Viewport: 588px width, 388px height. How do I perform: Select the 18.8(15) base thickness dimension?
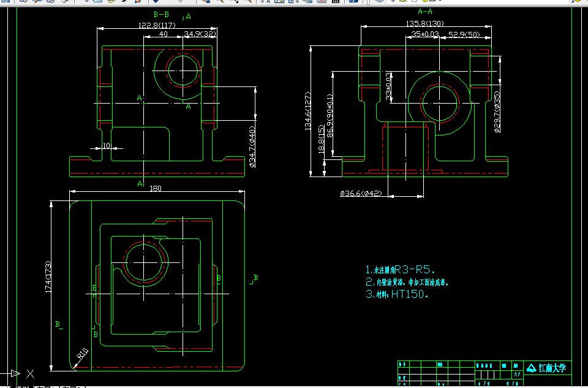point(322,139)
